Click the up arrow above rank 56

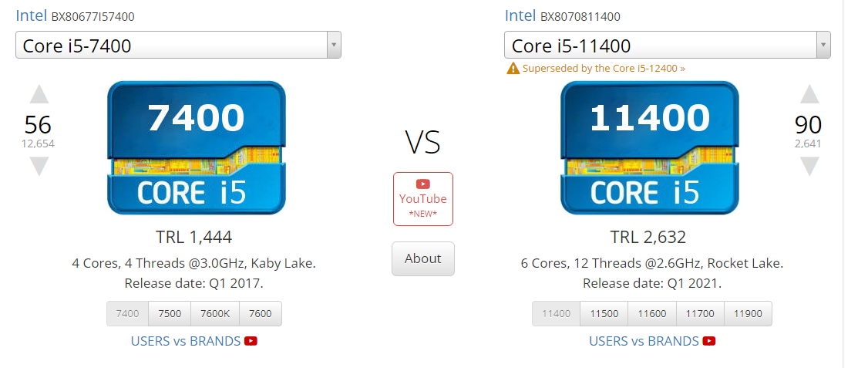pyautogui.click(x=39, y=94)
